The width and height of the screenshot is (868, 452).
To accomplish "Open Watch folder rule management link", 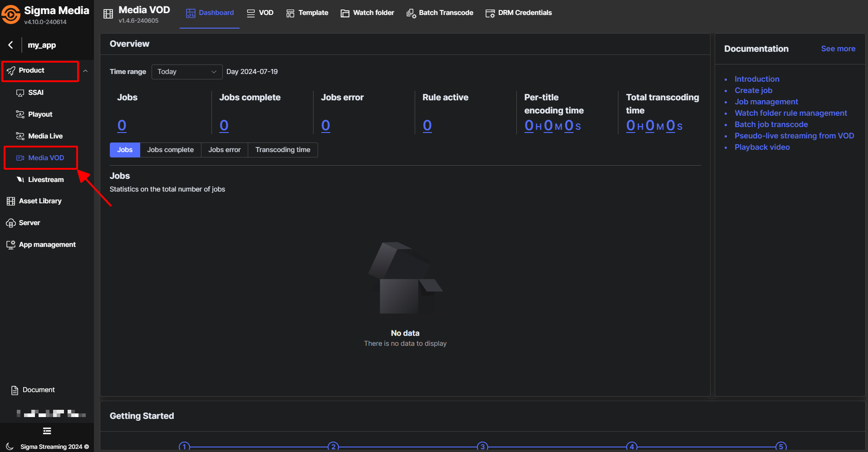I will [790, 113].
